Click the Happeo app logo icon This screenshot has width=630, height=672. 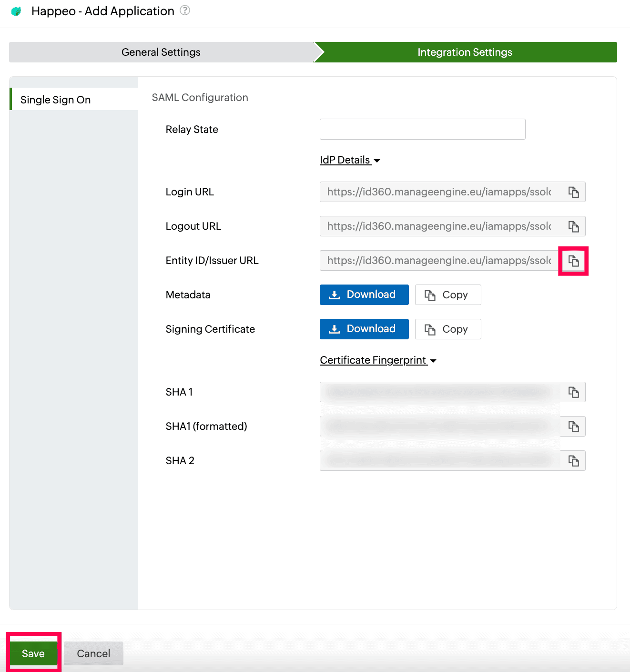click(16, 11)
